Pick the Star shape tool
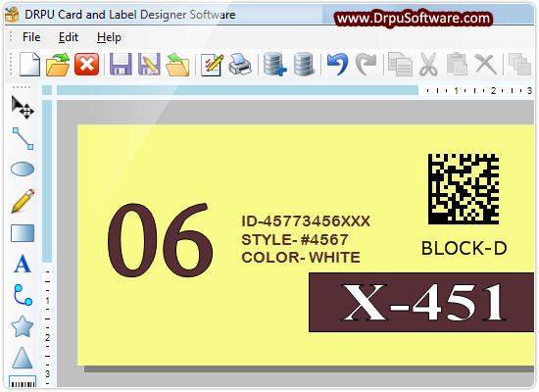 (23, 326)
